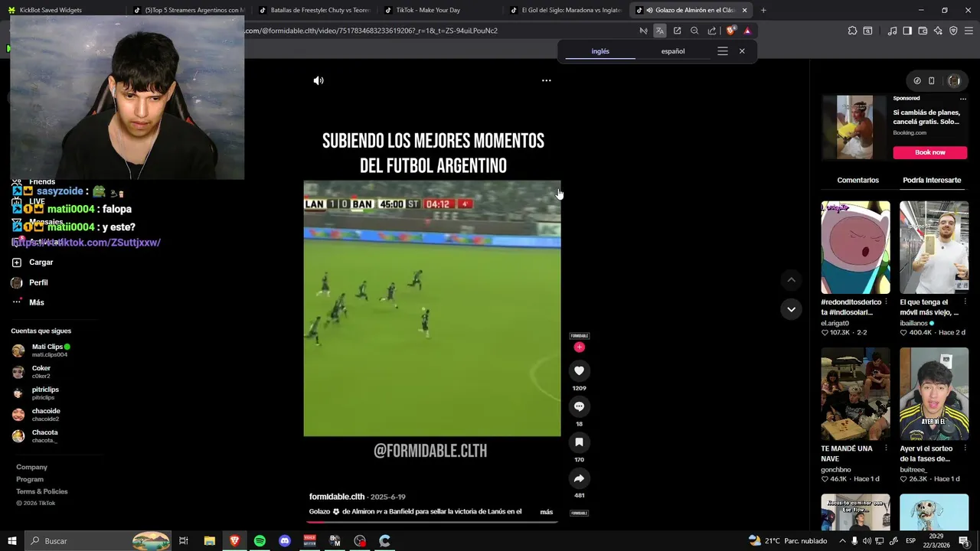Save the video with the bookmark icon

pyautogui.click(x=579, y=442)
